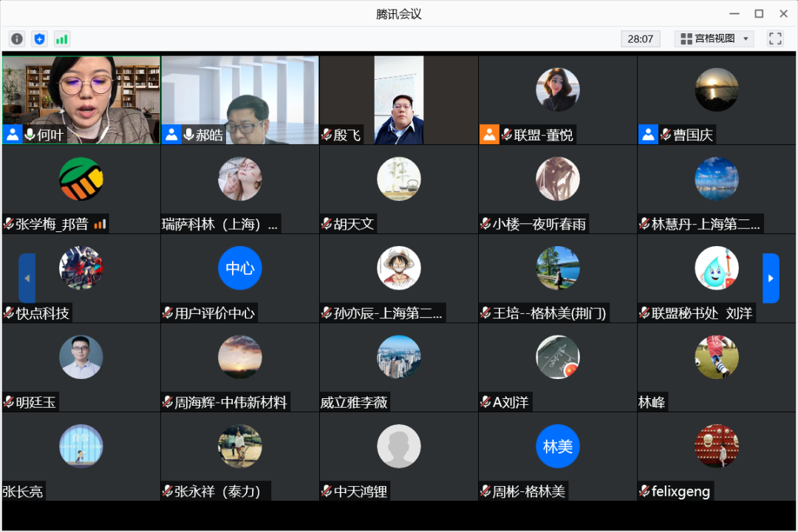The width and height of the screenshot is (798, 532).
Task: Click 联盟-董悦's cartoon avatar
Action: [558, 89]
